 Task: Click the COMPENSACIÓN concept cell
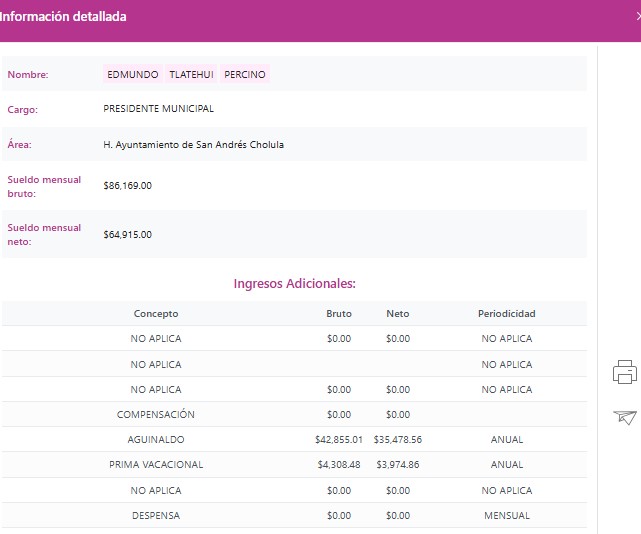[x=156, y=415]
